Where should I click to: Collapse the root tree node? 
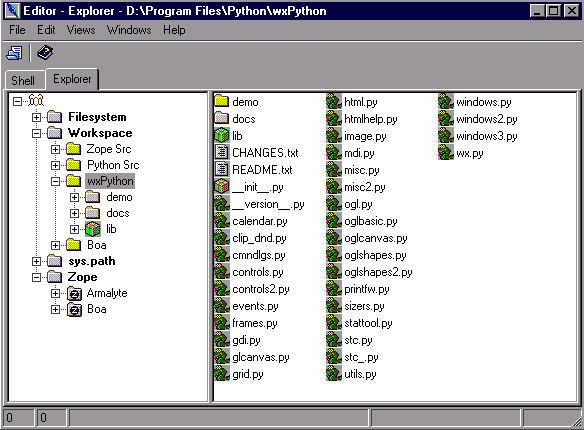point(18,101)
